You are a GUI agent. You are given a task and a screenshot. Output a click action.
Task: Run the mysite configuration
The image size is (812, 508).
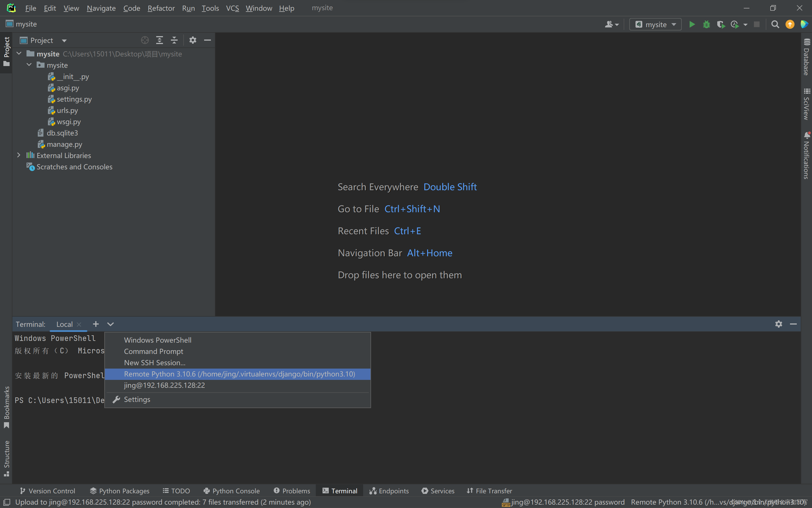point(692,25)
